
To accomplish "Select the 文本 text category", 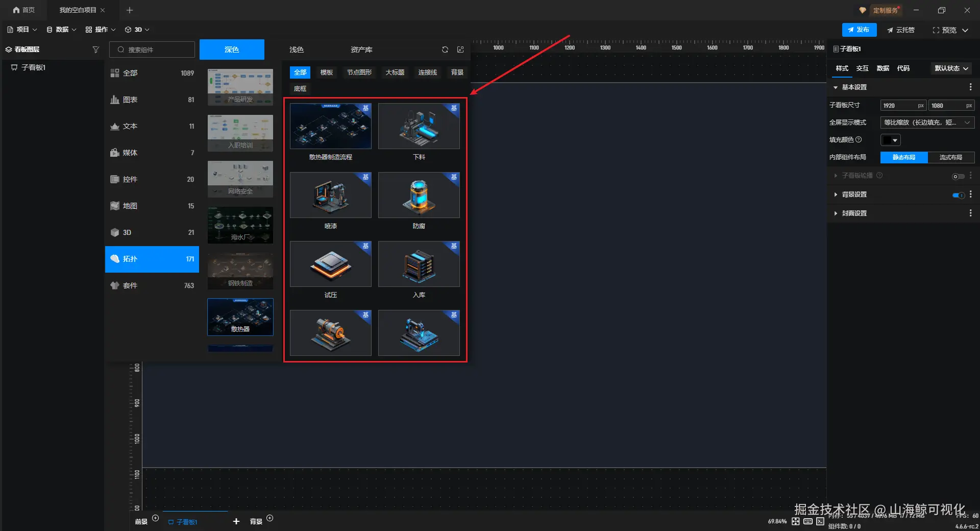I will click(152, 126).
